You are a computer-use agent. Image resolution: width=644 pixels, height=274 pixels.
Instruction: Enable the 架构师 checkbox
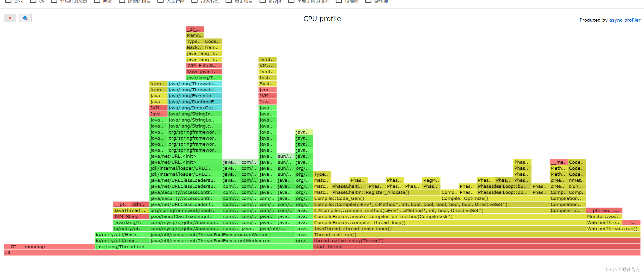[x=368, y=1]
